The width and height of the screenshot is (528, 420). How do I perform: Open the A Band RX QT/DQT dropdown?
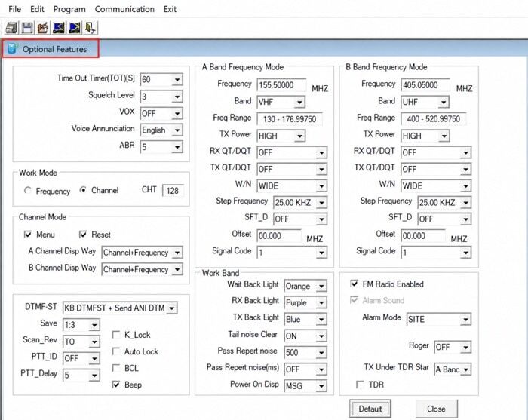[x=292, y=152]
